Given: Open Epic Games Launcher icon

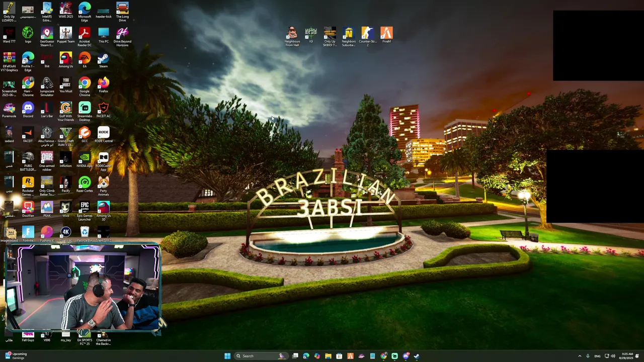Looking at the screenshot, I should point(85,211).
